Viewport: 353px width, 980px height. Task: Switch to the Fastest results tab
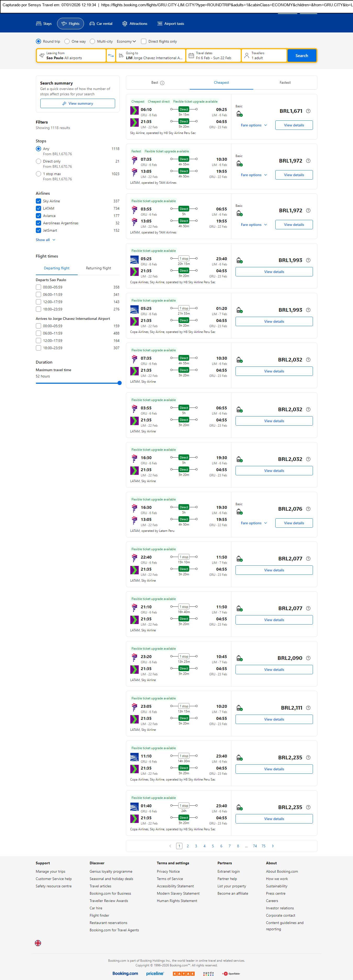pyautogui.click(x=285, y=82)
